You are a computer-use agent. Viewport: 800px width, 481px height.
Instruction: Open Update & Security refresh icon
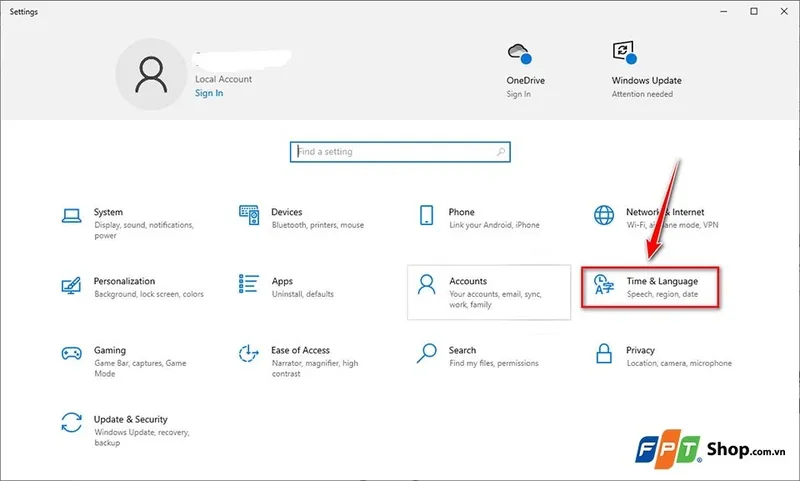click(x=71, y=423)
